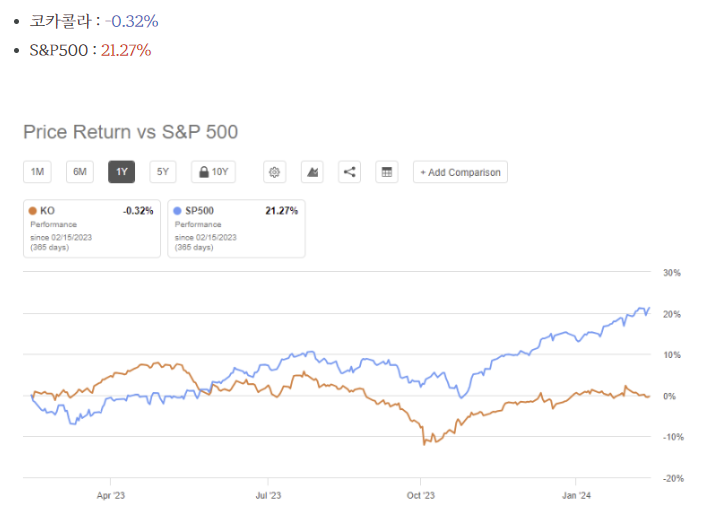Switch chart type with area-chart icon
Viewport: 703px width, 530px height.
[312, 172]
